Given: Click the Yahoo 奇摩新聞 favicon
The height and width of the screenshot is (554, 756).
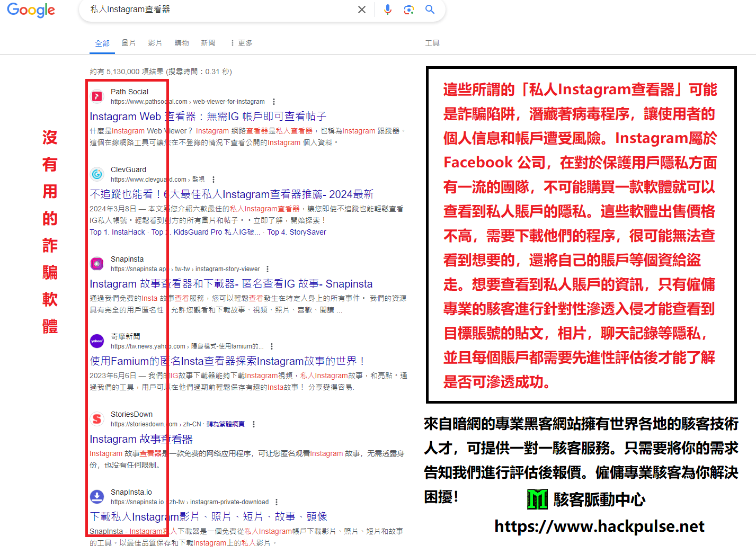Looking at the screenshot, I should coord(97,341).
